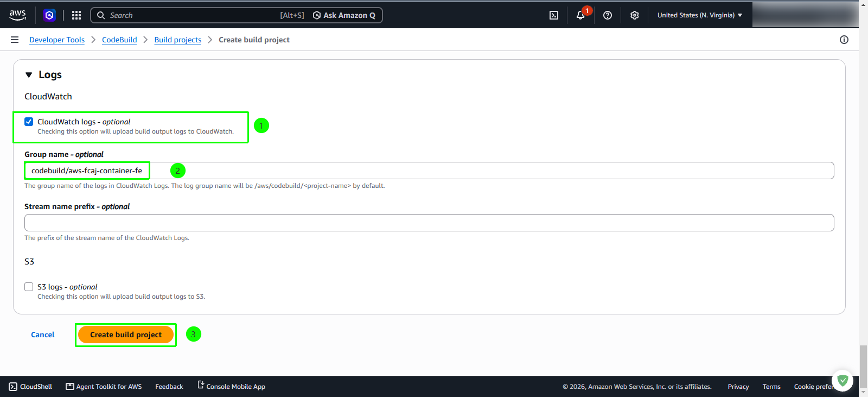Viewport: 868px width, 397px height.
Task: Click the Cancel button
Action: (43, 335)
